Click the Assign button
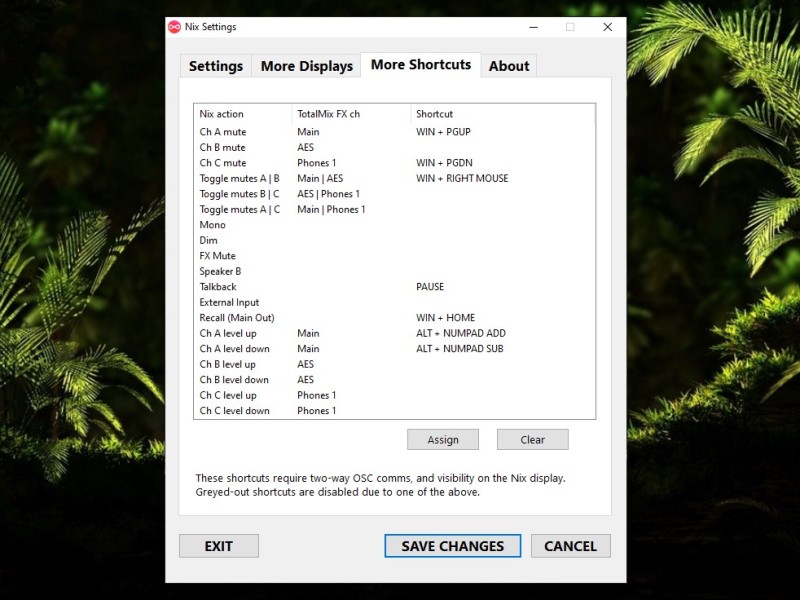Screen dimensions: 800x600 pos(443,439)
